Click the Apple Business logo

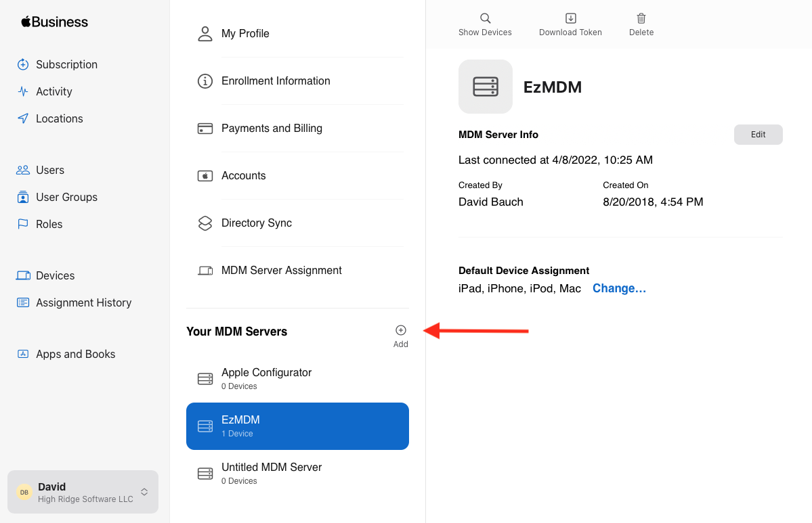tap(54, 22)
